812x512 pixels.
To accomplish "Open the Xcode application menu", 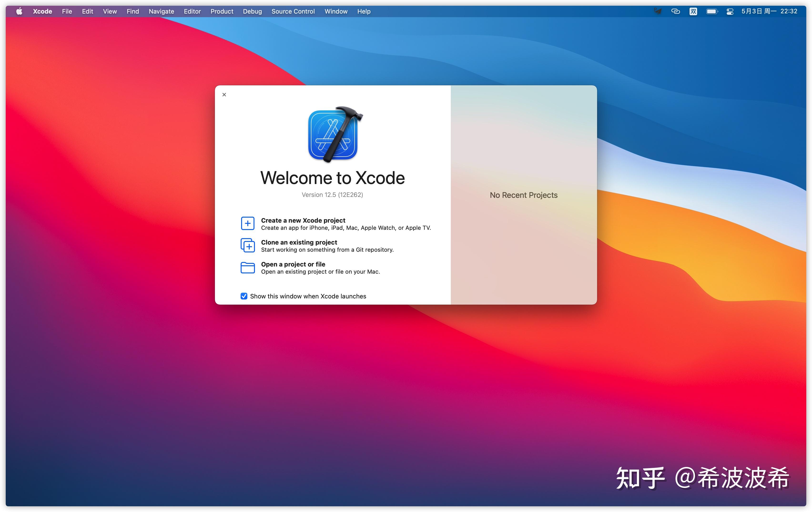I will (x=42, y=11).
